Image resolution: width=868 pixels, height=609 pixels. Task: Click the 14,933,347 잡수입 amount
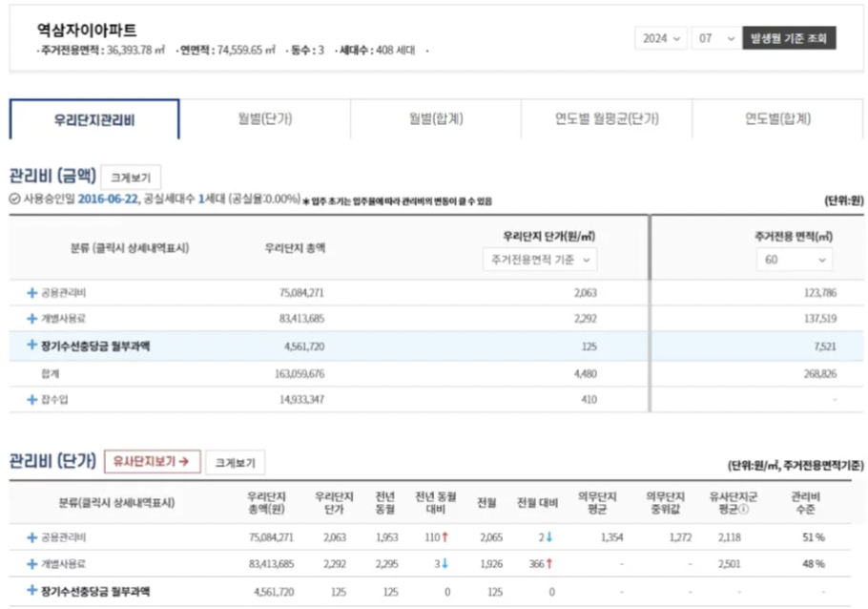tap(301, 400)
